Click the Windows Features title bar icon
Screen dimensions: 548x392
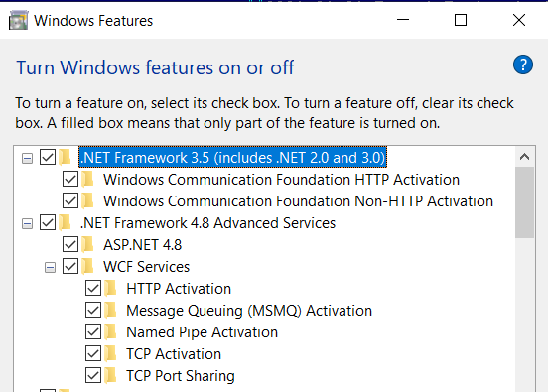(18, 20)
